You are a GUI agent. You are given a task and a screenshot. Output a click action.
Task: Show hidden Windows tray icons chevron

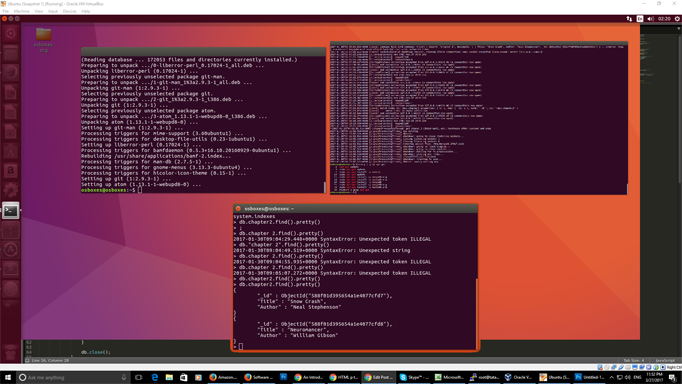pyautogui.click(x=612, y=377)
